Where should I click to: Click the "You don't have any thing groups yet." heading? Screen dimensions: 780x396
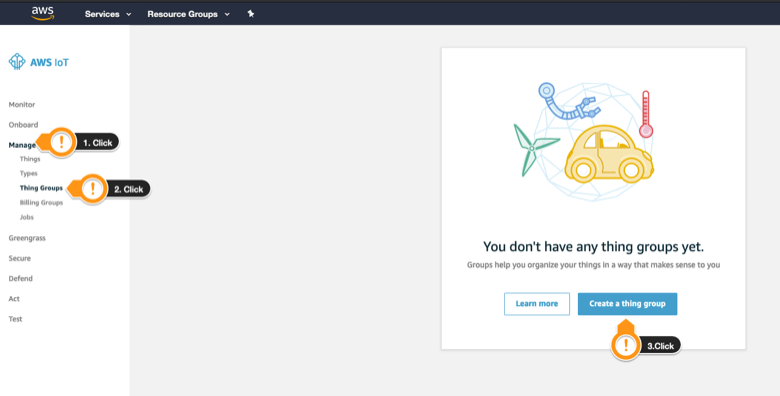(x=593, y=247)
